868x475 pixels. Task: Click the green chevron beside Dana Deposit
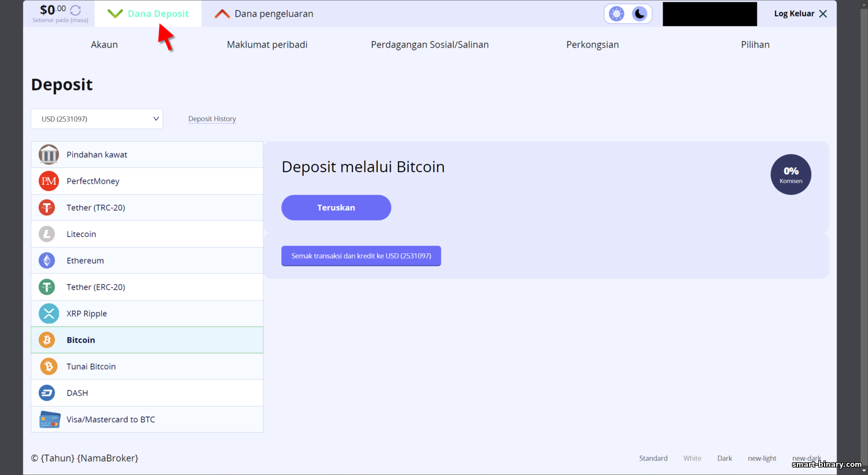pyautogui.click(x=115, y=13)
